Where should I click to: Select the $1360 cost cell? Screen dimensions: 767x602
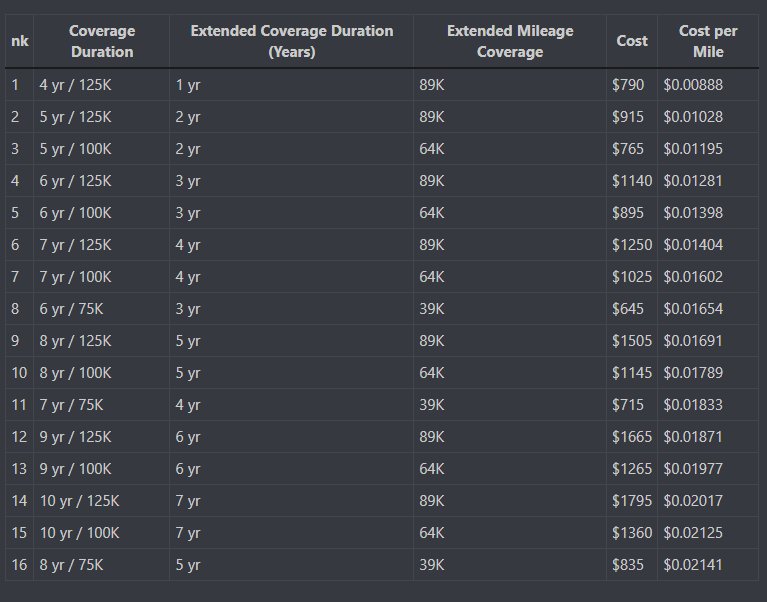click(632, 533)
